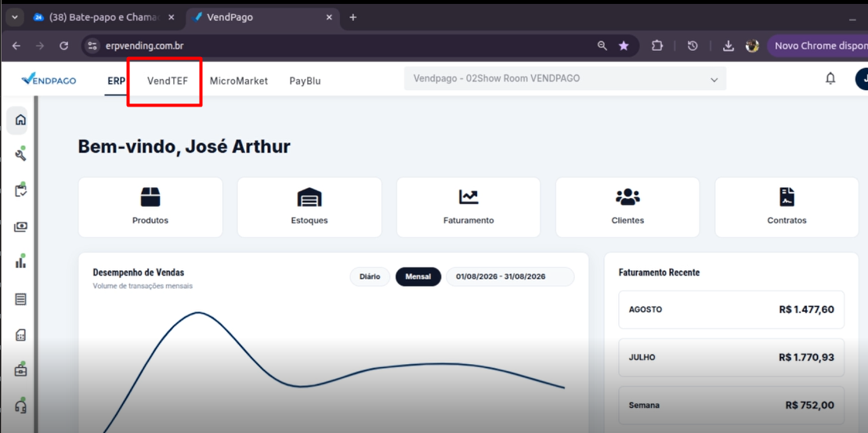Click the Faturamento Recente heading

pos(659,272)
